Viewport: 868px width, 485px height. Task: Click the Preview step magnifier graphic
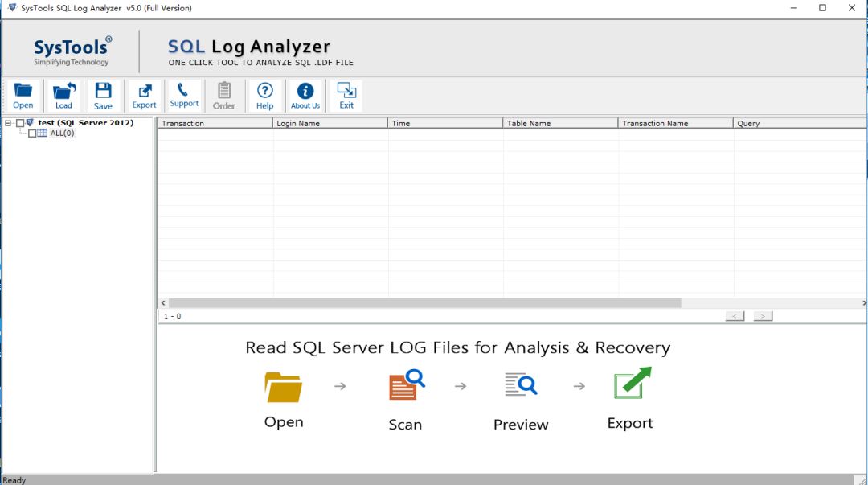pyautogui.click(x=521, y=384)
